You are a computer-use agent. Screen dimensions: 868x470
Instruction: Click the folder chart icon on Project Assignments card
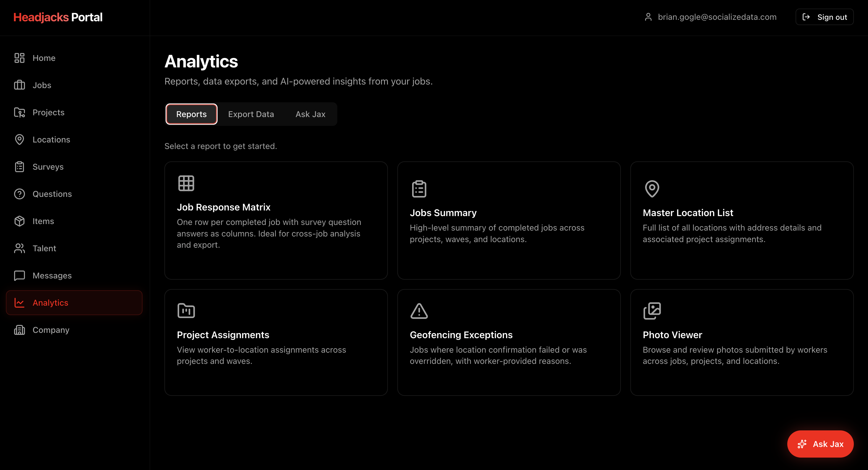click(x=186, y=311)
